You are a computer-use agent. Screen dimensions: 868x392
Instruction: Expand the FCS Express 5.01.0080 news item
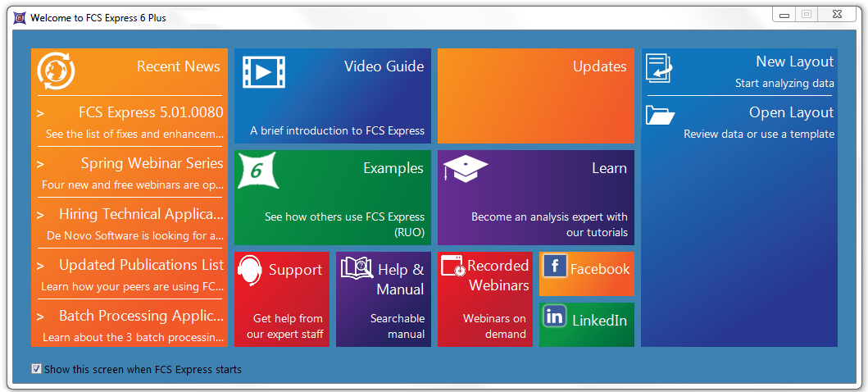[40, 113]
